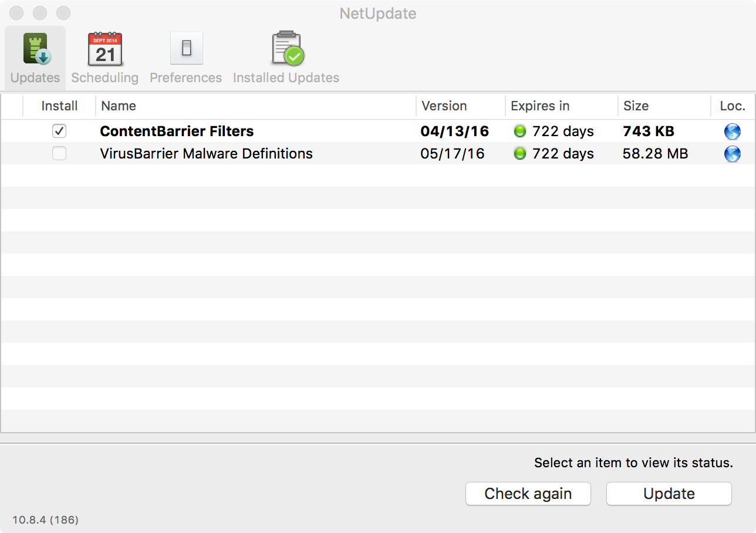Minimize the NetUpdate window
Image resolution: width=756 pixels, height=533 pixels.
coord(40,13)
